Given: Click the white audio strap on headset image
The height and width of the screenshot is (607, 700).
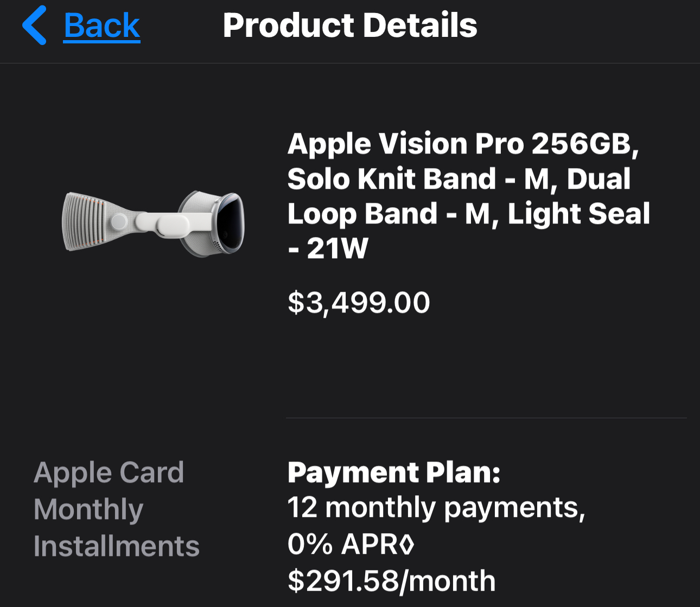Looking at the screenshot, I should click(163, 221).
